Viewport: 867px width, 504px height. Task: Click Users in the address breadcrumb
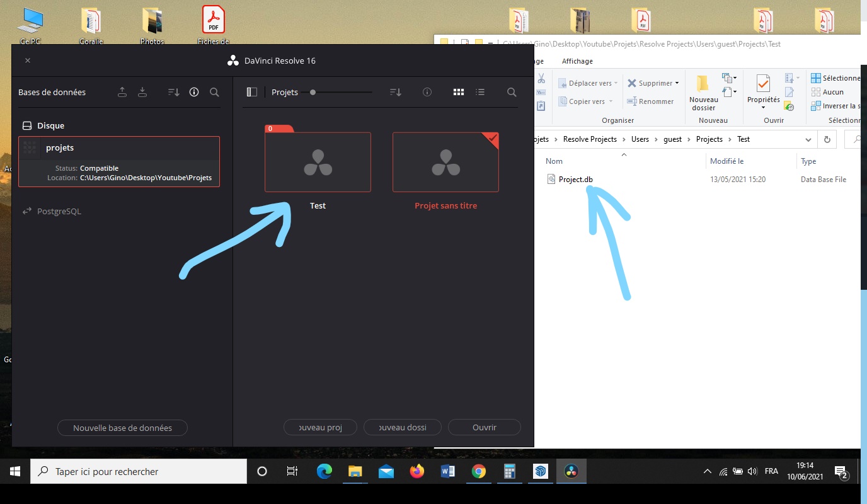click(x=640, y=139)
